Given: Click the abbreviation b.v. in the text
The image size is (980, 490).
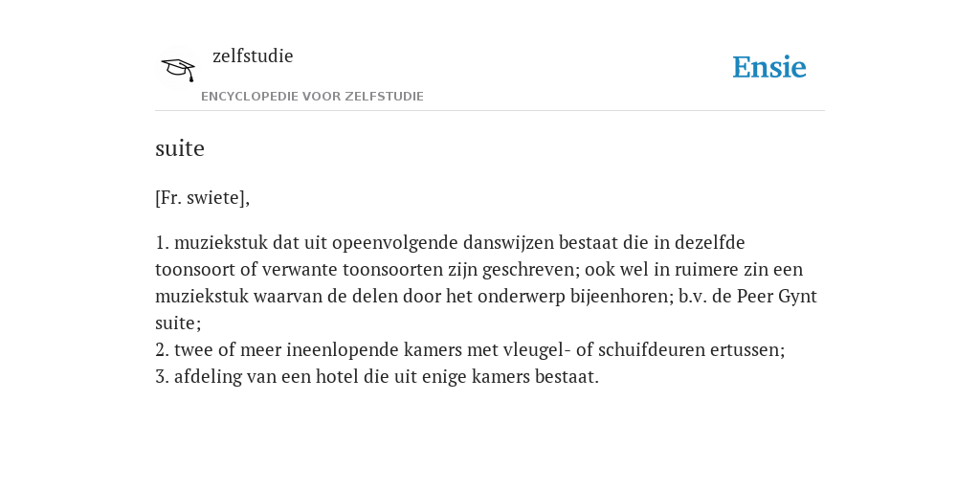Looking at the screenshot, I should tap(693, 297).
